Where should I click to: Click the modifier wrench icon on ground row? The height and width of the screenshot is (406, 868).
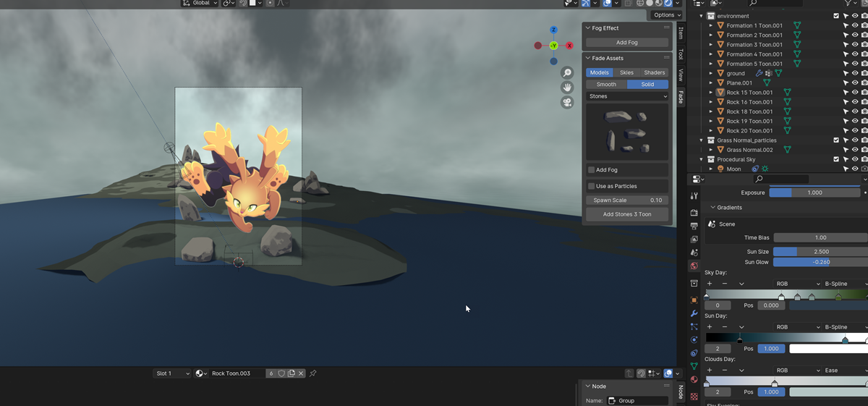pyautogui.click(x=759, y=73)
